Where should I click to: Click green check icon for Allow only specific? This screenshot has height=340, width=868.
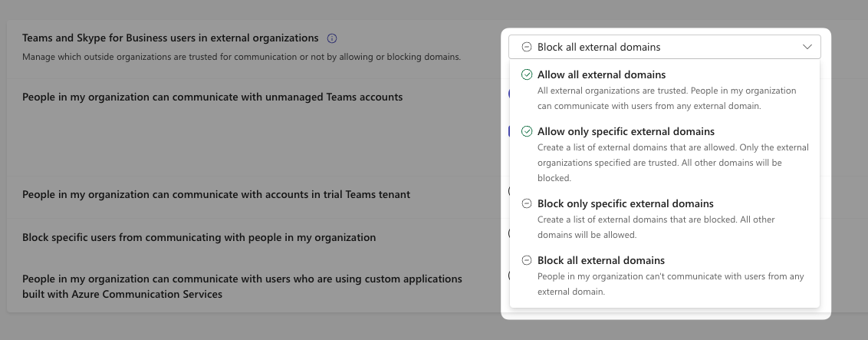coord(527,131)
